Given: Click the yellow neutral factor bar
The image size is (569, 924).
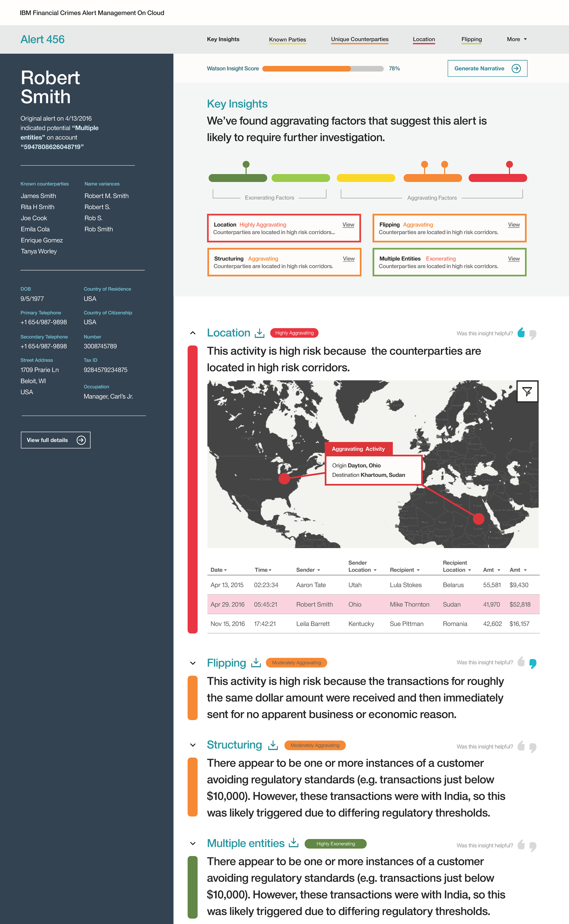Looking at the screenshot, I should point(366,178).
